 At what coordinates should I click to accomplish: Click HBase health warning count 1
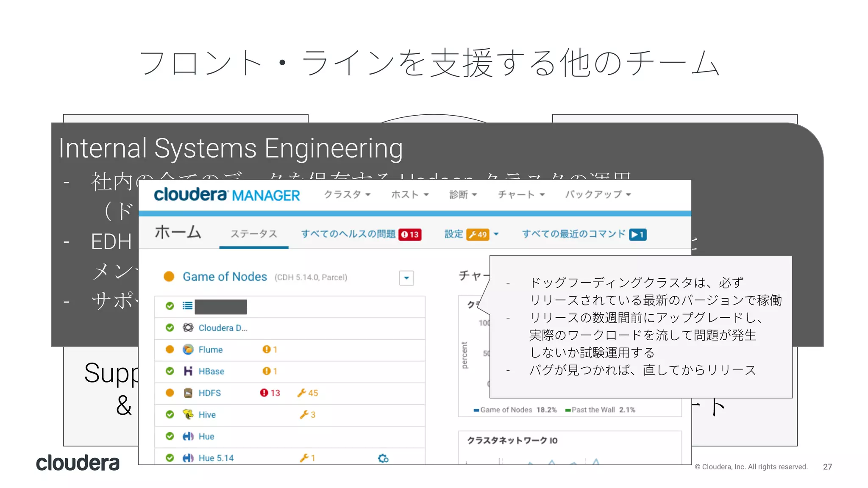point(270,371)
